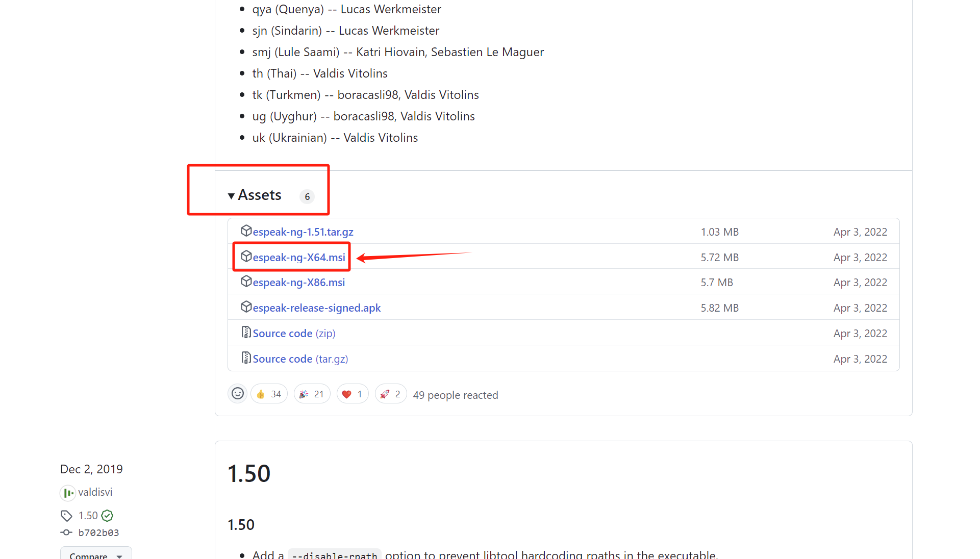Viewport: 980px width, 559px height.
Task: Open the 1.50 release title
Action: pos(249,473)
